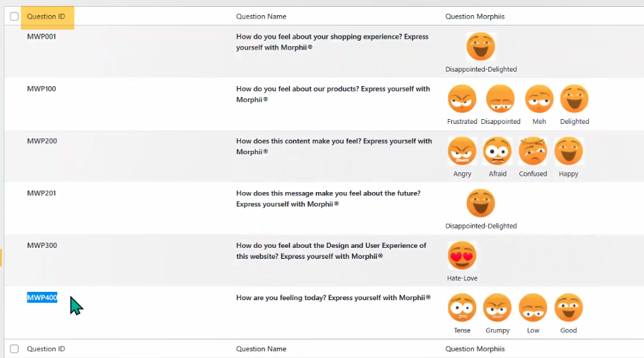Viewport: 644px width, 358px height.
Task: Click the MWP200 question name text
Action: click(334, 146)
